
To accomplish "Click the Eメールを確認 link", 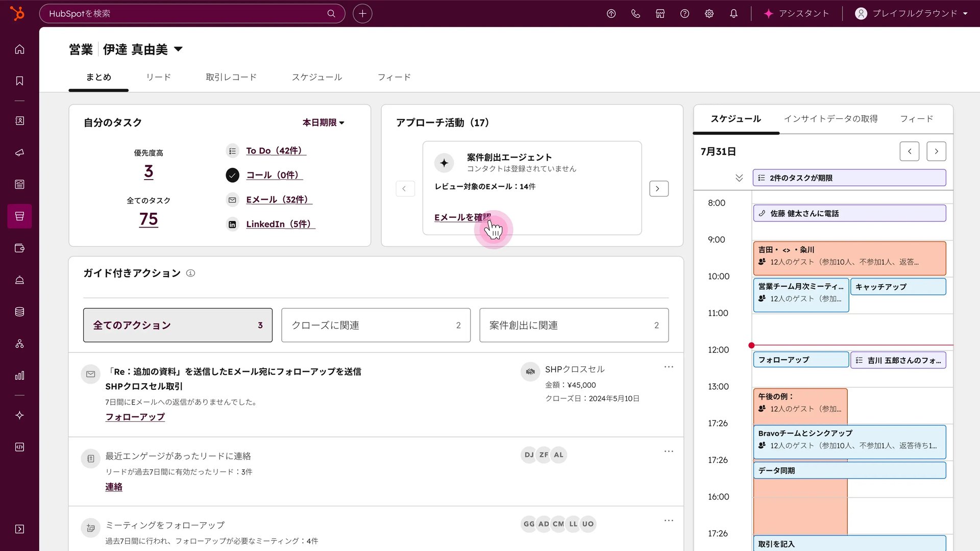I will coord(462,217).
